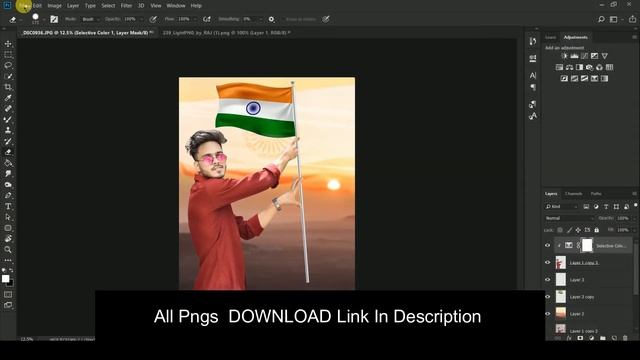
Task: Add Photo Filter adjustment
Action: coord(589,67)
